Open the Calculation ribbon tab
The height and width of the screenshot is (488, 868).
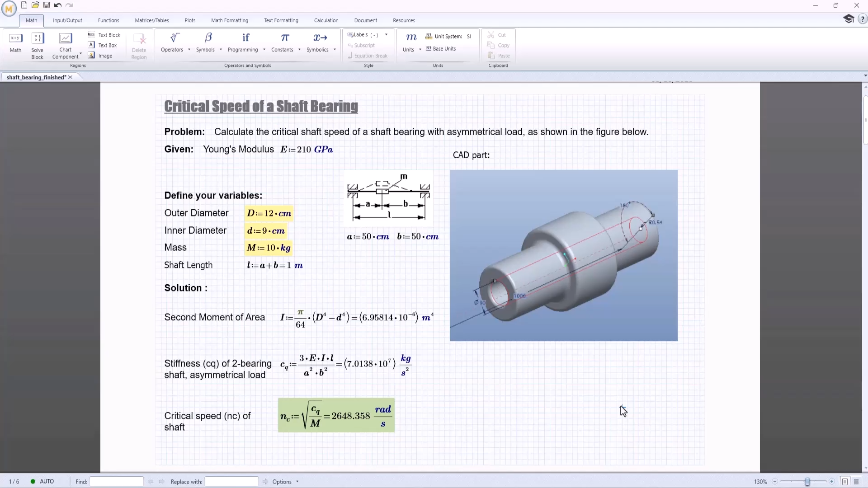(326, 20)
